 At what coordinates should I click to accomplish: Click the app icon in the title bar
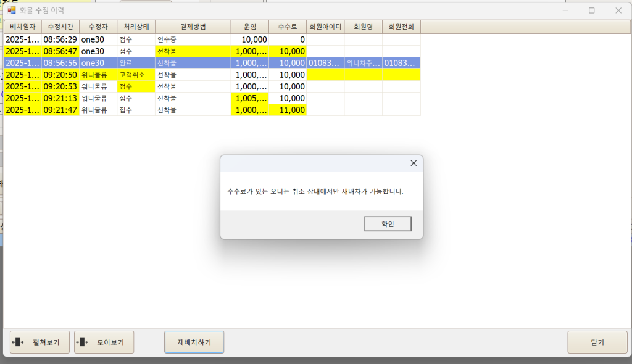coord(12,10)
